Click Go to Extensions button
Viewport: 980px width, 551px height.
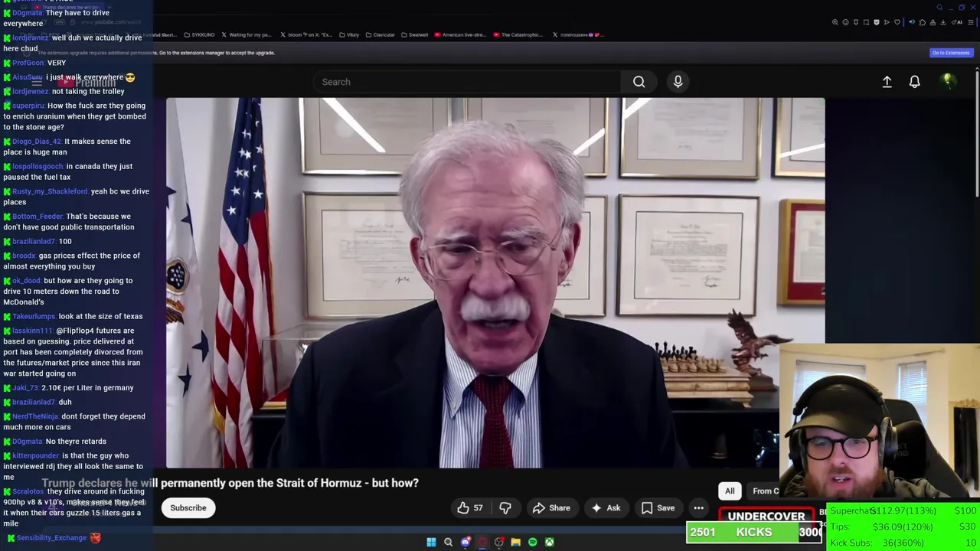(x=950, y=53)
